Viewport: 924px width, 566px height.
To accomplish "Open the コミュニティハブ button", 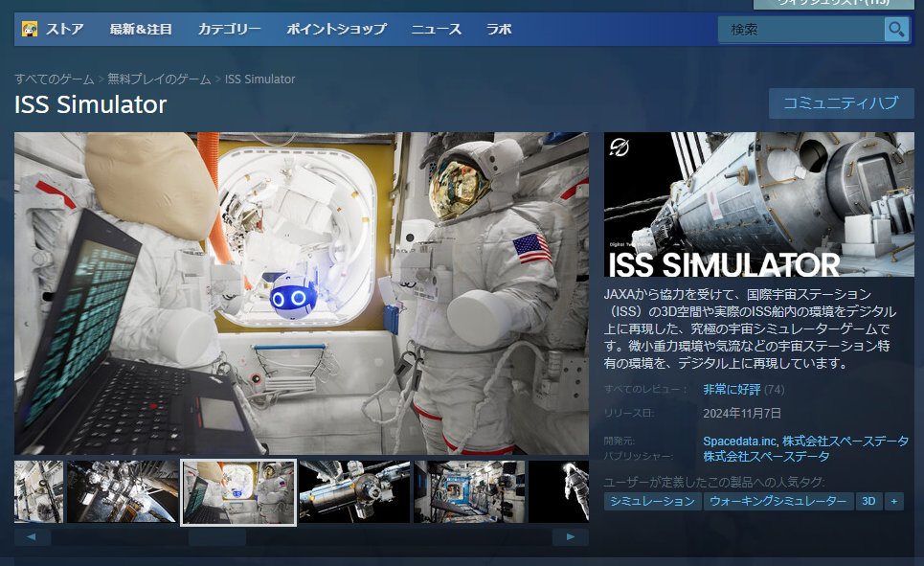I will tap(841, 103).
